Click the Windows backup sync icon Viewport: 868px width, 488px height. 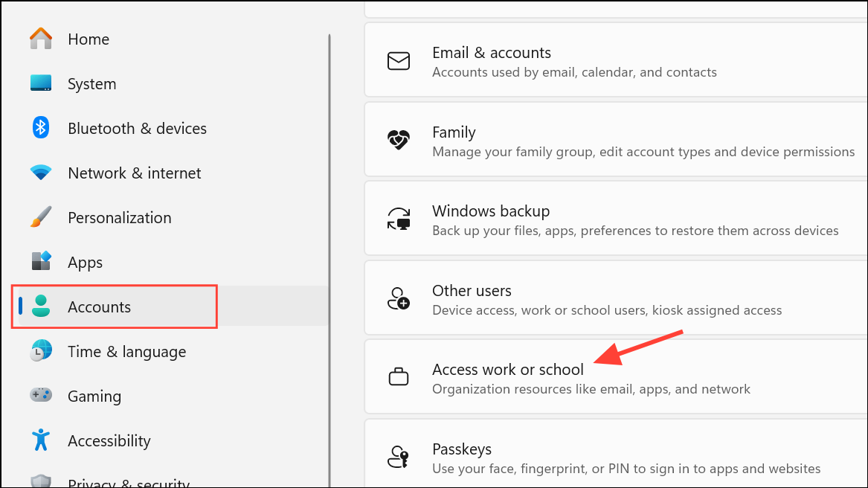399,219
